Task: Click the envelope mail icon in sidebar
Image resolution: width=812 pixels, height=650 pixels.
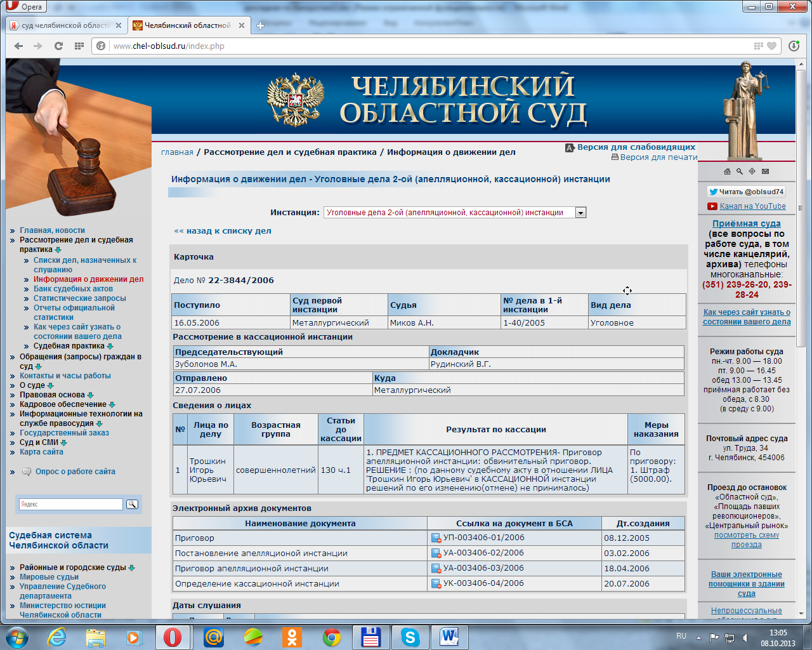Action: pyautogui.click(x=765, y=171)
